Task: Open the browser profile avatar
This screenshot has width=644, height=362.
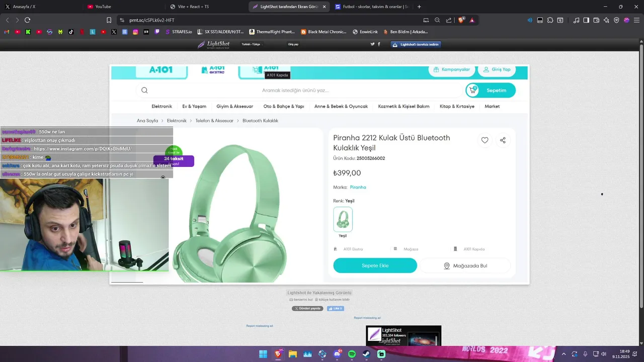Action: tap(626, 20)
